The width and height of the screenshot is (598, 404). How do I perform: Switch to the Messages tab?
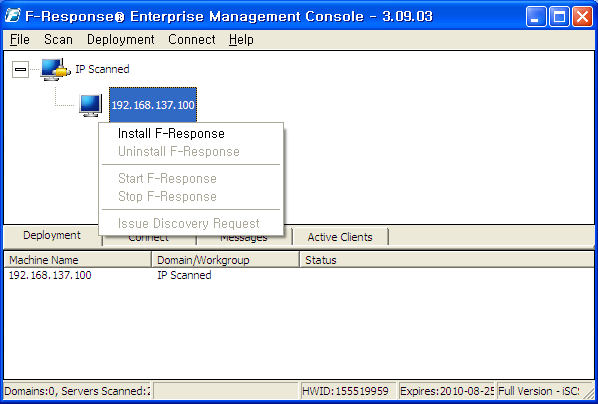pos(244,239)
